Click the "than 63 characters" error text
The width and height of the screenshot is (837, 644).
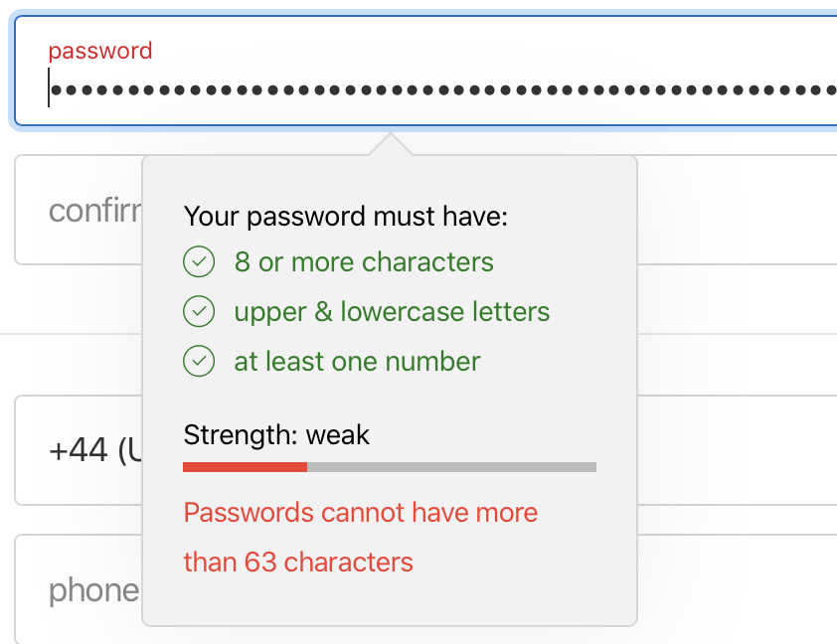[298, 563]
